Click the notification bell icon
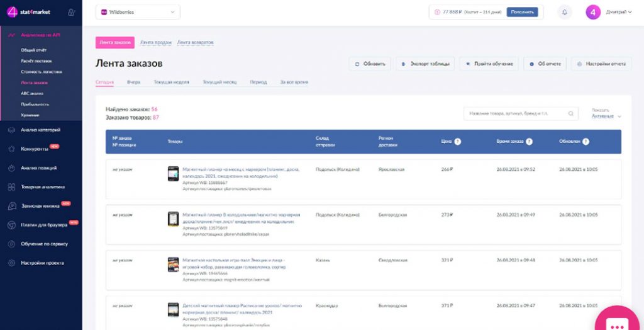The image size is (644, 330). pyautogui.click(x=564, y=12)
